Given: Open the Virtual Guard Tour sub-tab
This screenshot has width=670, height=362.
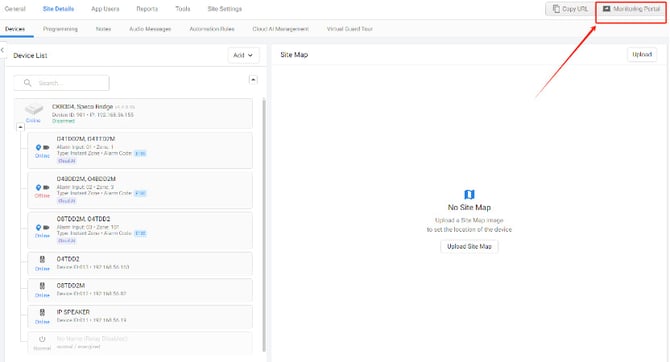Looking at the screenshot, I should tap(350, 29).
